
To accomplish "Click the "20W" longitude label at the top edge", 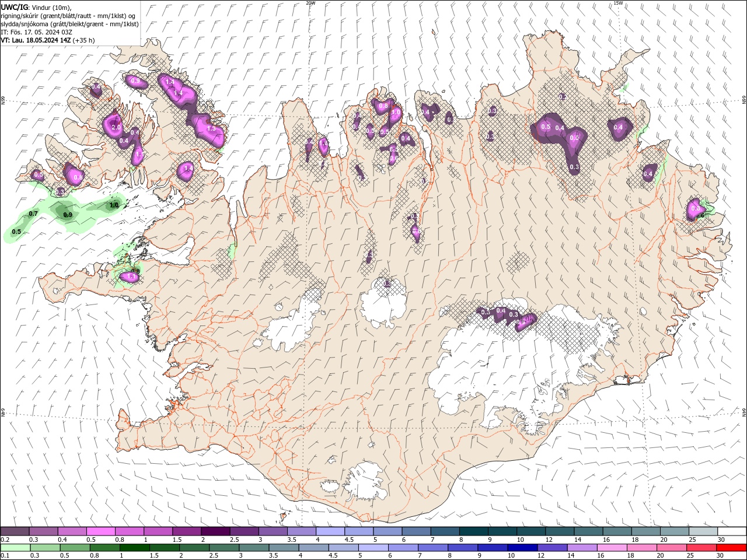I will click(x=310, y=3).
